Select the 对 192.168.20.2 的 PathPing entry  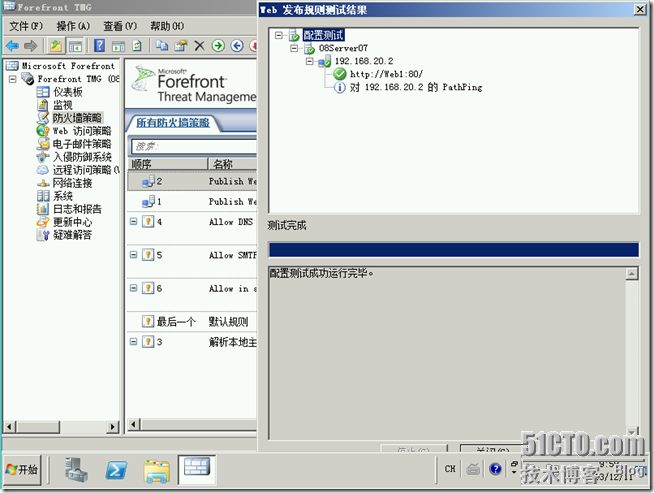click(416, 87)
